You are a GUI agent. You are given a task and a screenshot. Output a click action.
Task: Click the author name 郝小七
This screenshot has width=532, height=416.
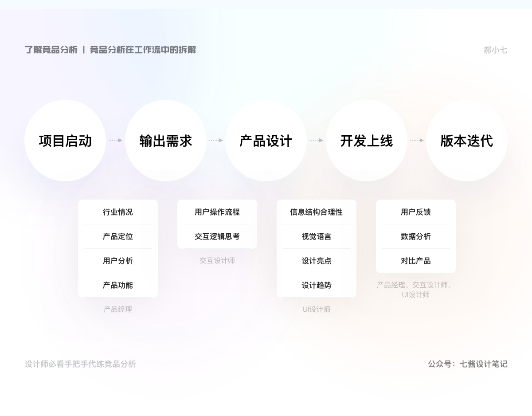coord(495,50)
